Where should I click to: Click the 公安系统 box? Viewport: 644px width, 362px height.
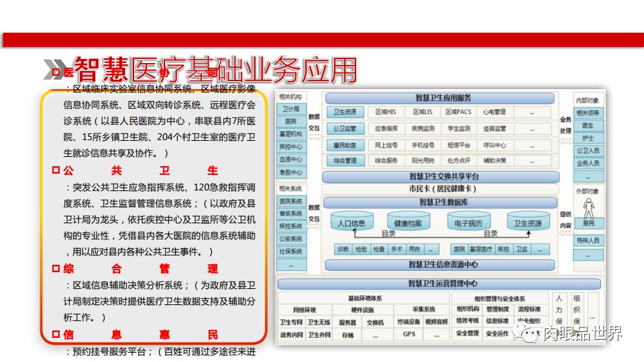tap(291, 239)
